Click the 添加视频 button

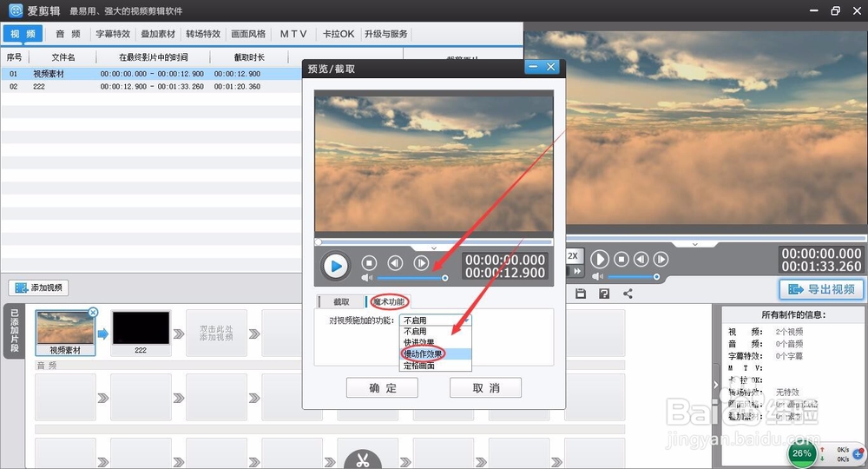click(38, 288)
